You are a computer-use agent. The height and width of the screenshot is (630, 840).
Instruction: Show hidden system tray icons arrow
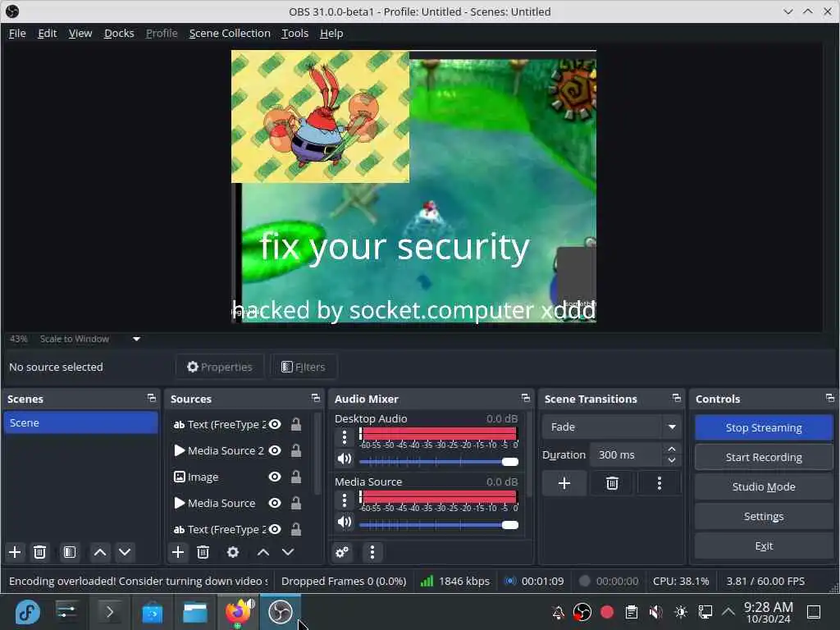(x=728, y=611)
